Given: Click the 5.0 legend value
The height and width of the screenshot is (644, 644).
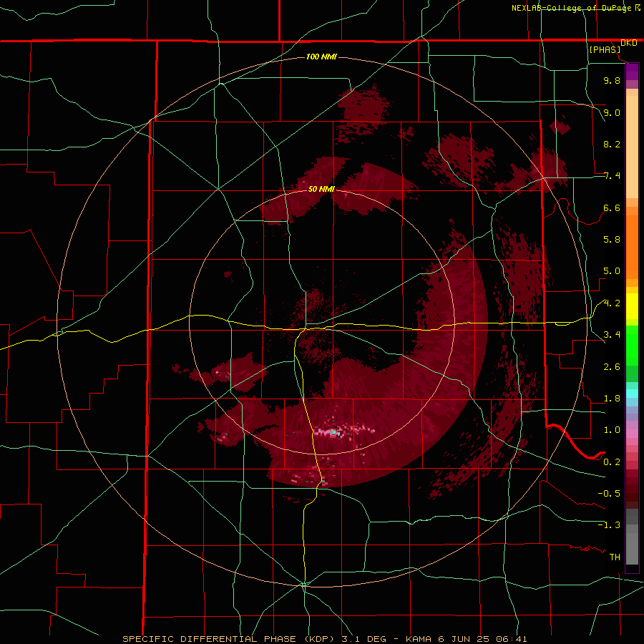Looking at the screenshot, I should 612,271.
